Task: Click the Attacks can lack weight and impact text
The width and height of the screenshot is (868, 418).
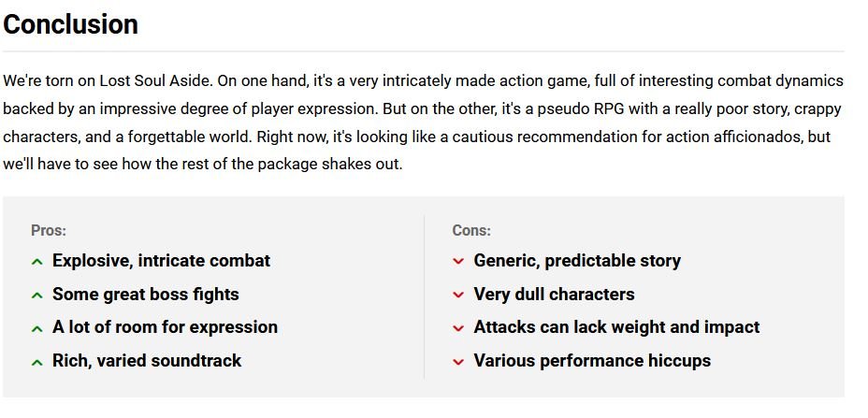Action: point(616,327)
